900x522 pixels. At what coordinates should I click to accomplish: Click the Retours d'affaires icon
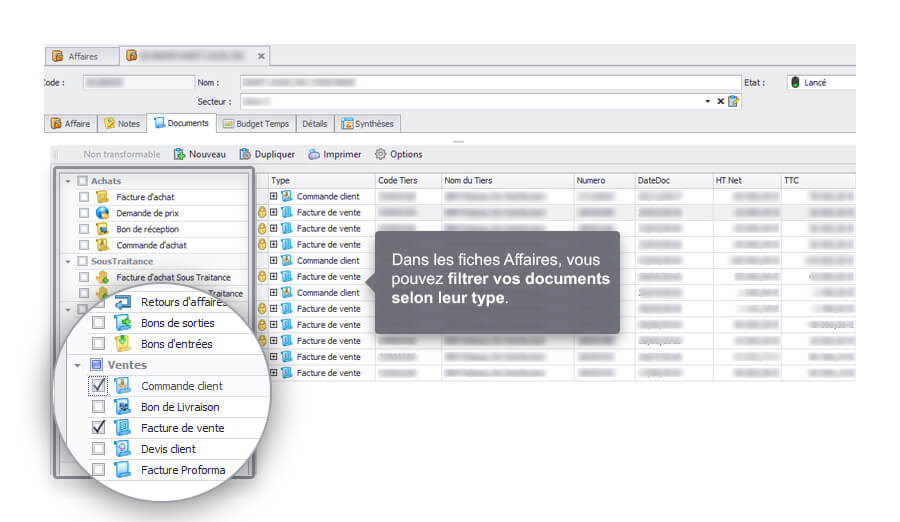(122, 301)
